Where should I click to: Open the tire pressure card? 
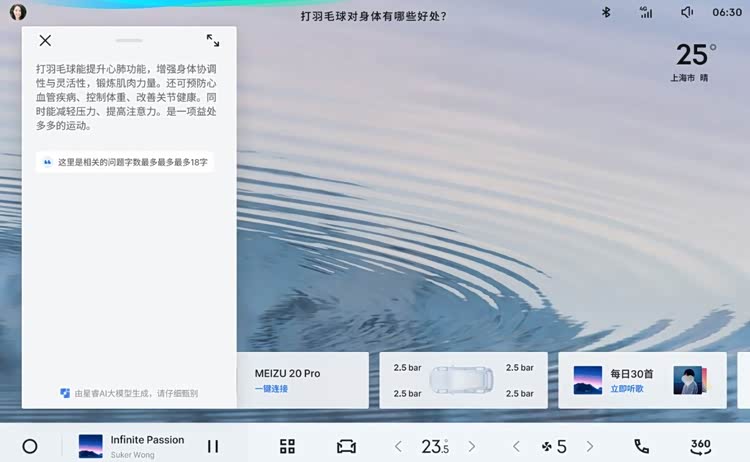point(463,380)
